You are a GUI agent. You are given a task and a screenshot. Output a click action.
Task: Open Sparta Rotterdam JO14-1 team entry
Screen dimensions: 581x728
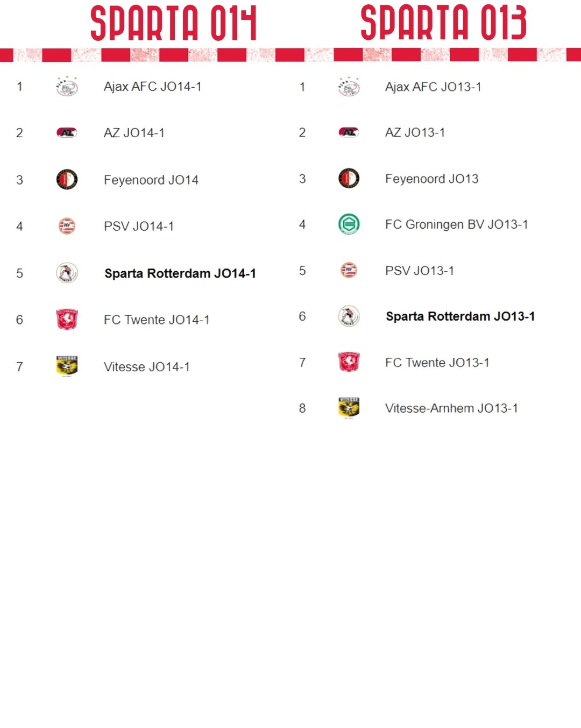(x=180, y=273)
